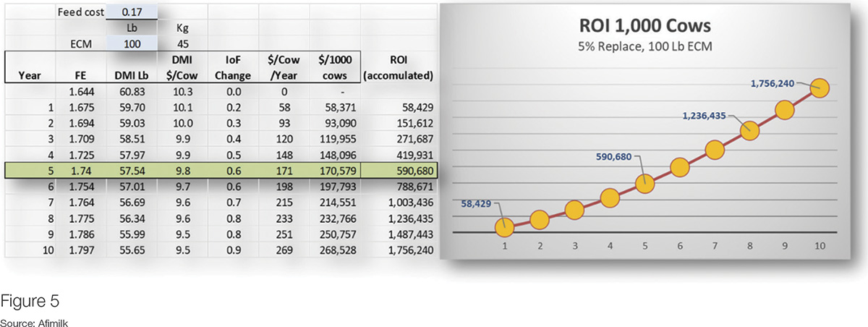Viewport: 868px width, 327px height.
Task: Select the year 1 data point marker
Action: pyautogui.click(x=504, y=226)
